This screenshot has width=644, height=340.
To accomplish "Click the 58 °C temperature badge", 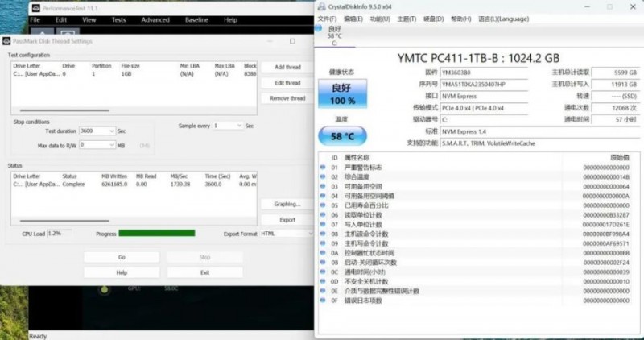I will [x=343, y=137].
